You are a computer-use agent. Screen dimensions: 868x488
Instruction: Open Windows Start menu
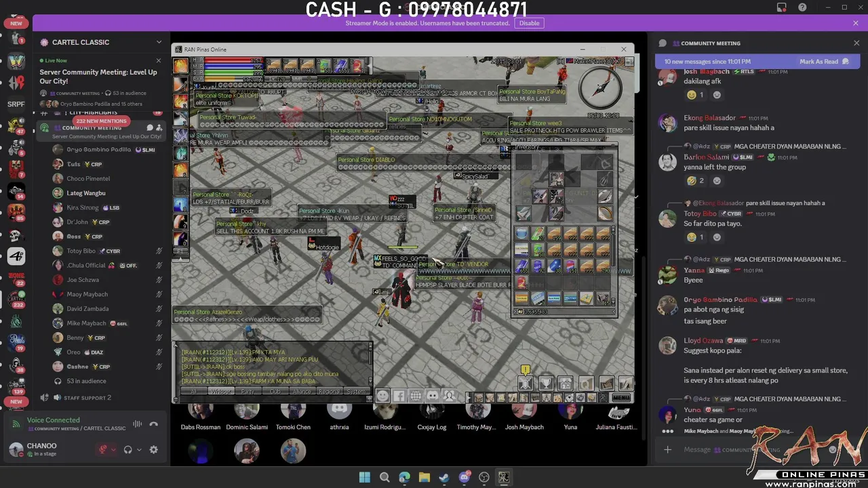(x=365, y=477)
